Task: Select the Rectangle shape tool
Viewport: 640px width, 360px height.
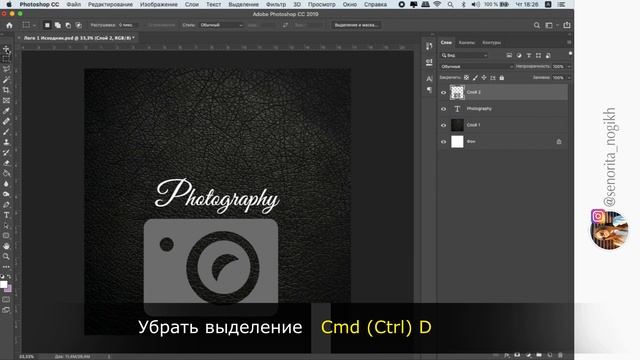Action: click(6, 236)
